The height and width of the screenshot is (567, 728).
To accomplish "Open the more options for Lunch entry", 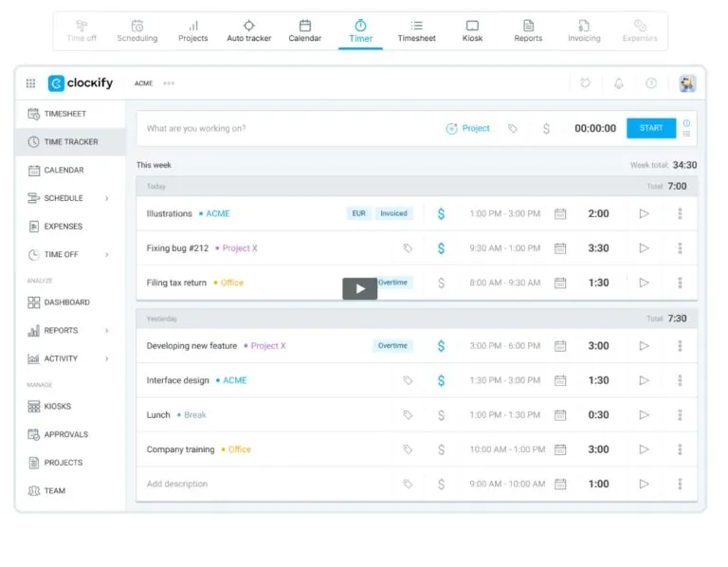I will [x=680, y=414].
